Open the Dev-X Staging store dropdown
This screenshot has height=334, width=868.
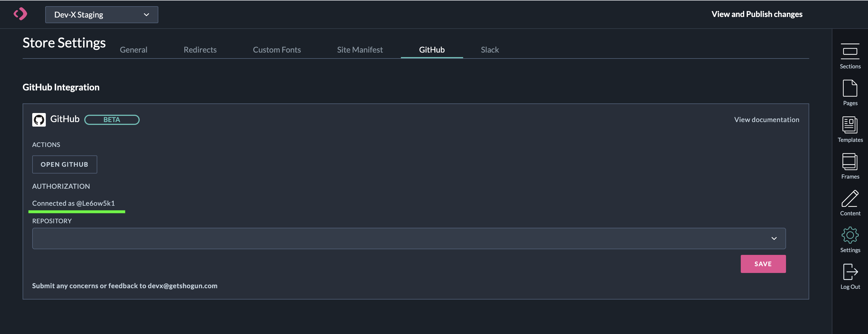click(102, 15)
